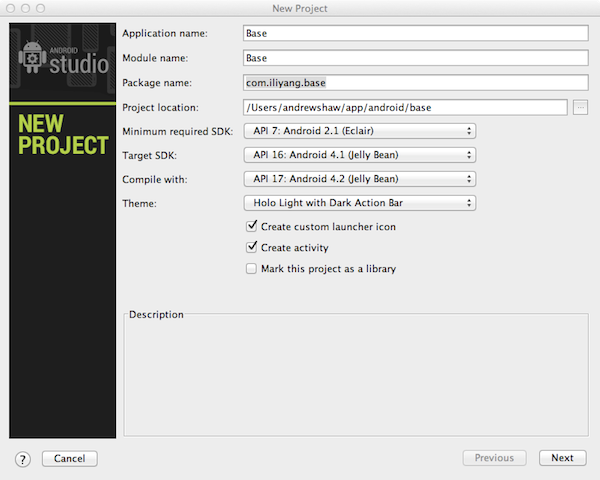This screenshot has height=480, width=600.
Task: Click the Next button
Action: (562, 458)
